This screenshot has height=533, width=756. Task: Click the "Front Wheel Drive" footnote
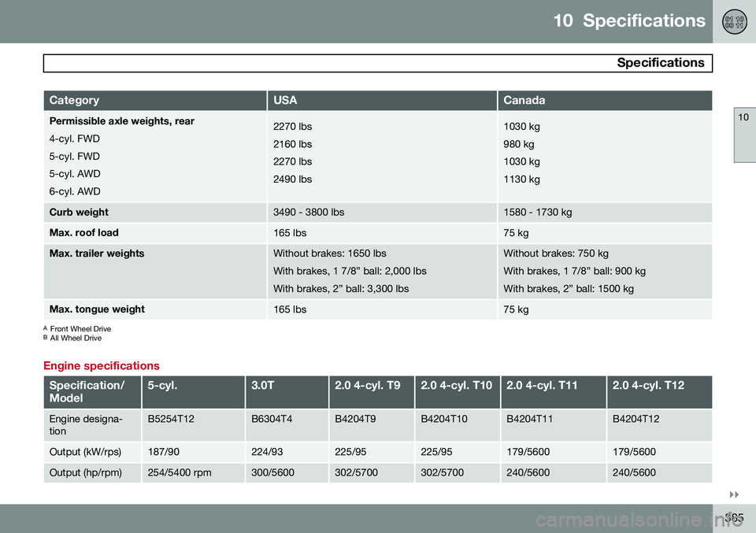[x=80, y=328]
